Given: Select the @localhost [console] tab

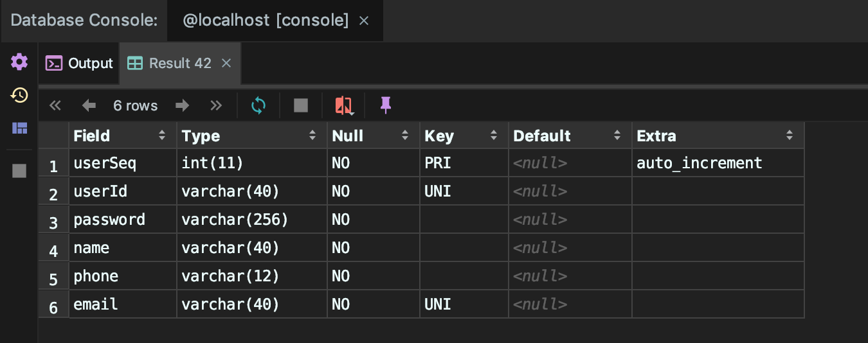Looking at the screenshot, I should pos(265,21).
